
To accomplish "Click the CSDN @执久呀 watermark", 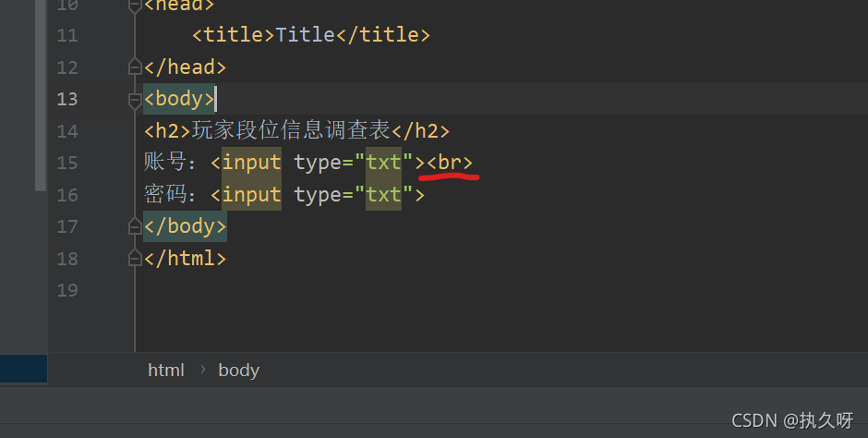I will (792, 420).
